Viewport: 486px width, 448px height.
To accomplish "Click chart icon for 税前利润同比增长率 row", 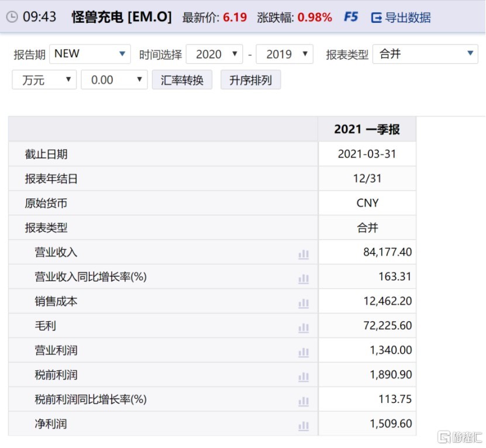I will [x=303, y=401].
